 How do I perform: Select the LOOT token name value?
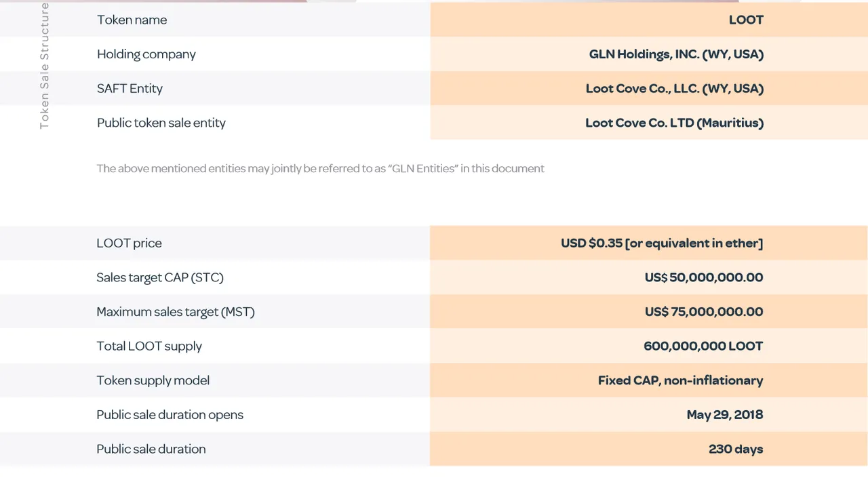746,20
